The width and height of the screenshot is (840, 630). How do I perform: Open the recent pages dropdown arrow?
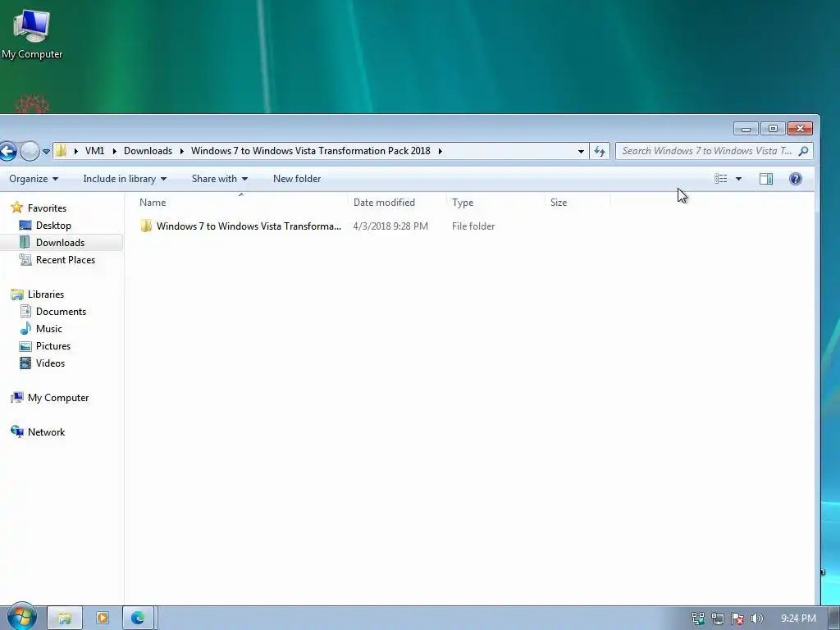[46, 152]
